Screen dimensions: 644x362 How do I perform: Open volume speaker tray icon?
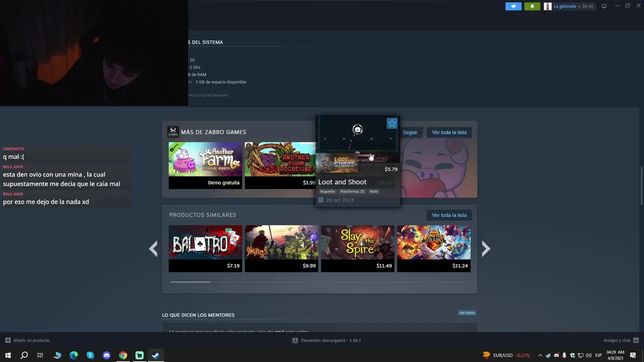click(589, 355)
